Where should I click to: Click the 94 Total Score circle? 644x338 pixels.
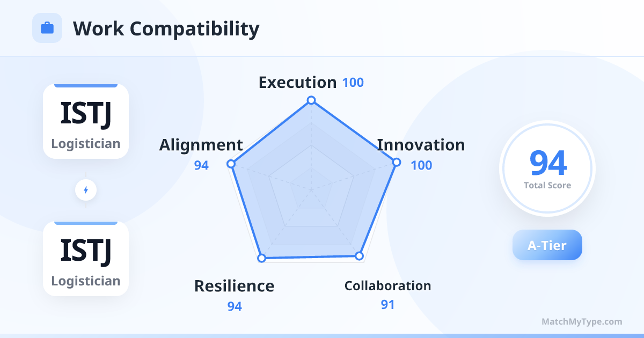tap(547, 168)
